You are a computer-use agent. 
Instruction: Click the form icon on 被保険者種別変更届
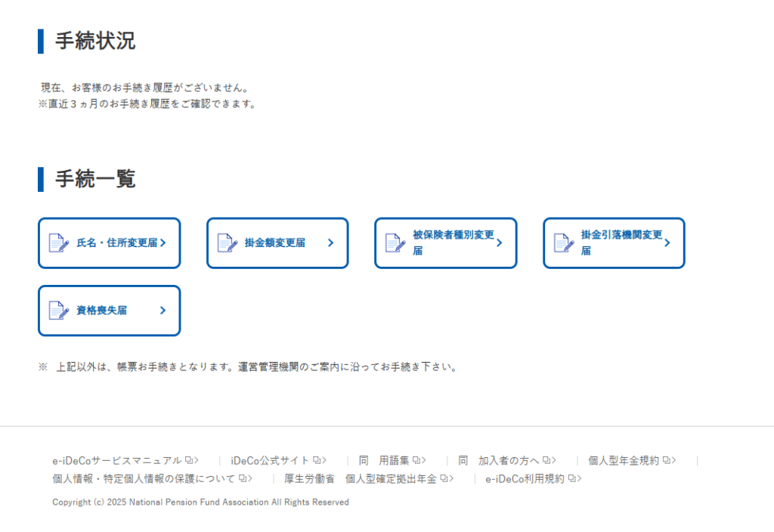coord(395,243)
